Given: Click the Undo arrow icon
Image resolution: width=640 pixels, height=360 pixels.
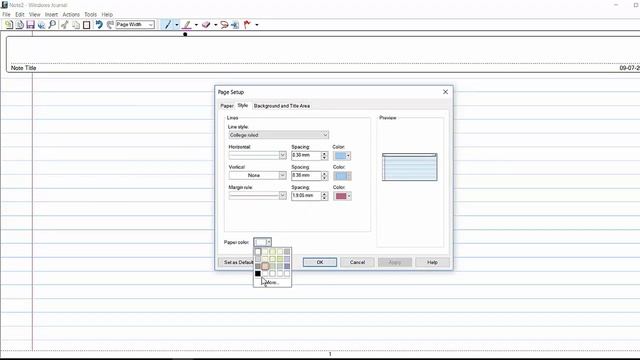Looking at the screenshot, I should [x=99, y=25].
